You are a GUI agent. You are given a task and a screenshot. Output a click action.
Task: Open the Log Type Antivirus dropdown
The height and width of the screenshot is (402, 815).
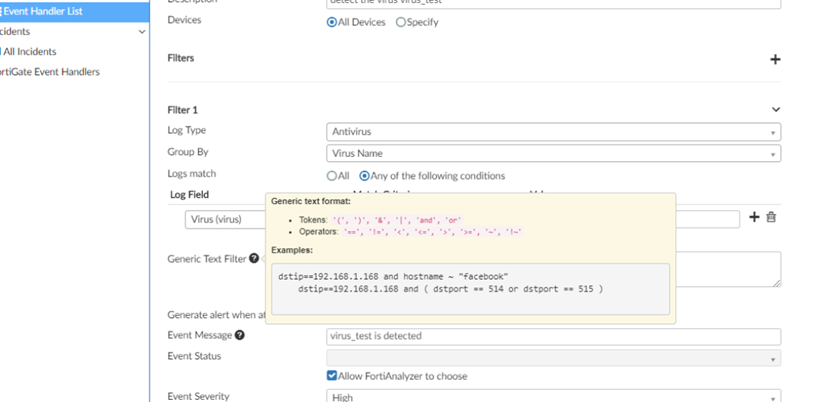click(553, 132)
